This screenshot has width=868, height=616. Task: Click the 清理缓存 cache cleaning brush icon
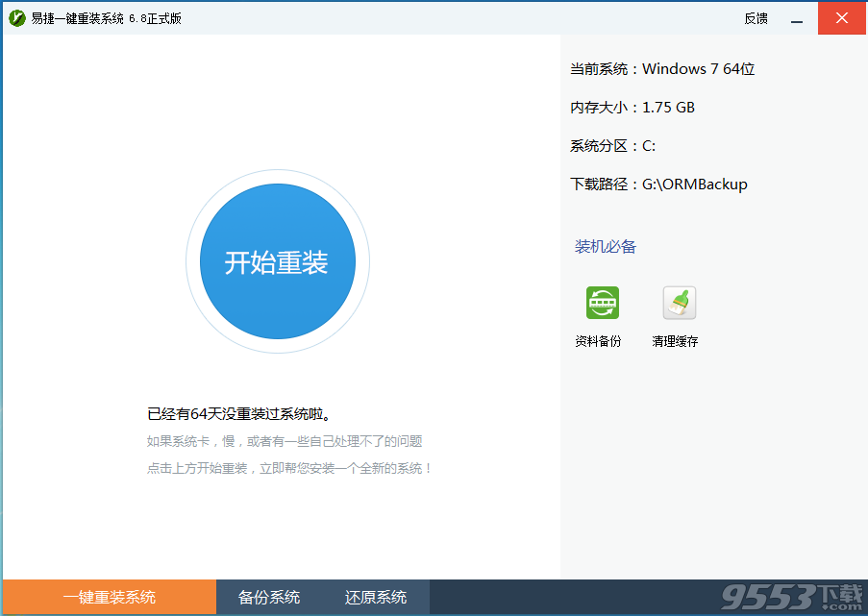(678, 302)
